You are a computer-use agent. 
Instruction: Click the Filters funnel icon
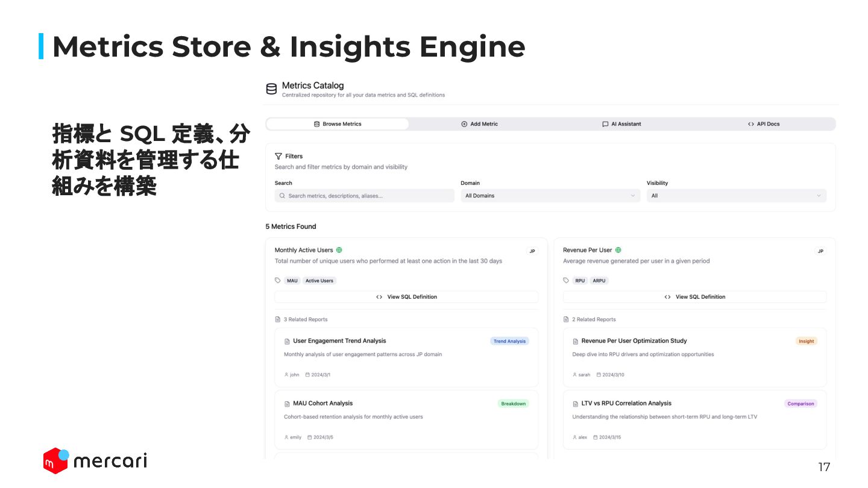pos(278,156)
